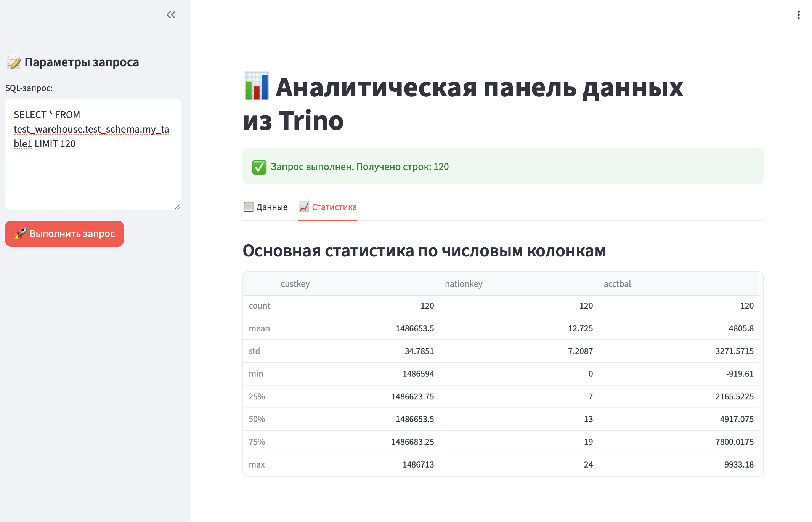Image resolution: width=812 pixels, height=522 pixels.
Task: Click the rocket icon on execute button
Action: 21,233
